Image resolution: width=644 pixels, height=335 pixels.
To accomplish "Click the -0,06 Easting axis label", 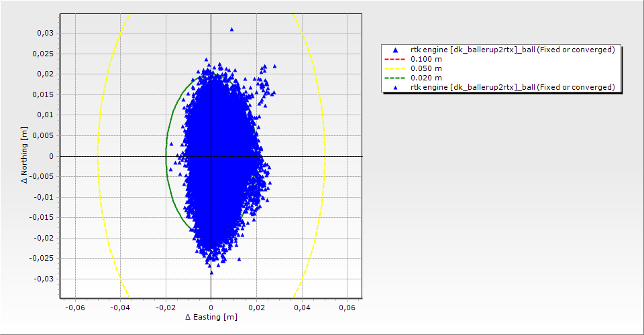I will [74, 308].
